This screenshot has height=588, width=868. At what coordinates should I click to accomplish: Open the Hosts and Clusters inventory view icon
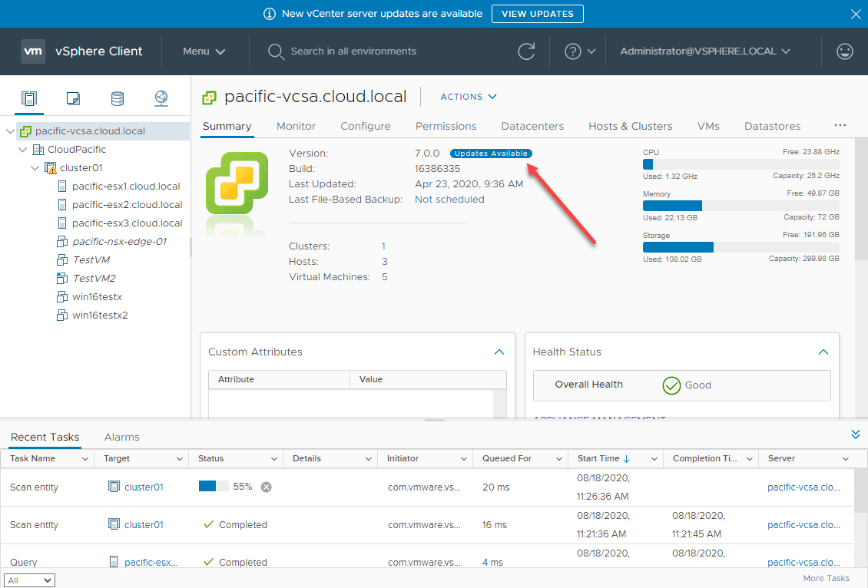(29, 97)
